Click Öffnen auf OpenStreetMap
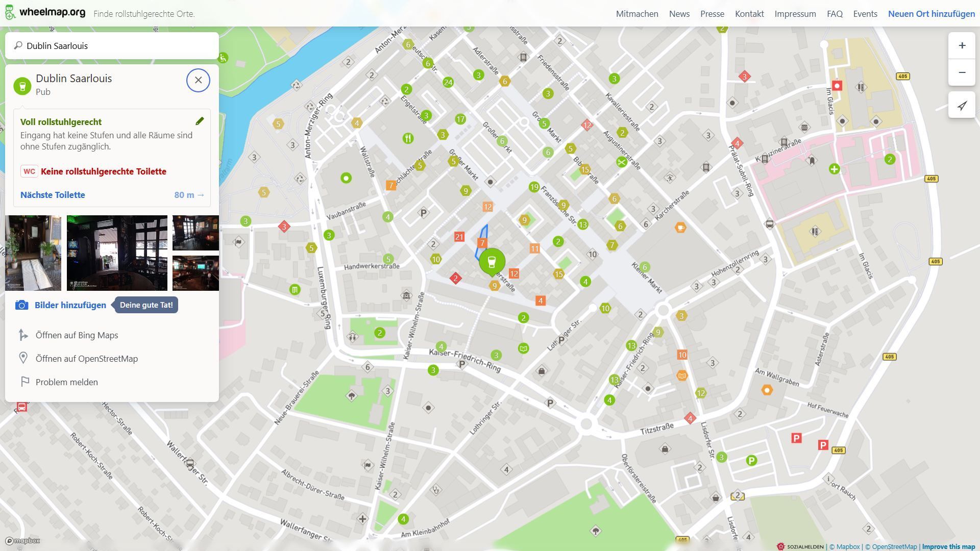980x551 pixels. pyautogui.click(x=86, y=359)
